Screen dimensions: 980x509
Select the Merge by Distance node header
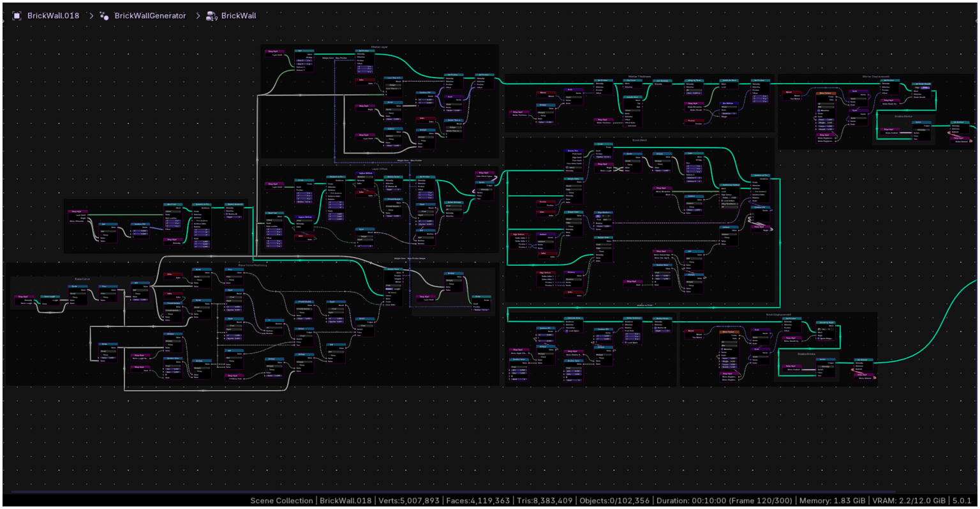coord(694,80)
